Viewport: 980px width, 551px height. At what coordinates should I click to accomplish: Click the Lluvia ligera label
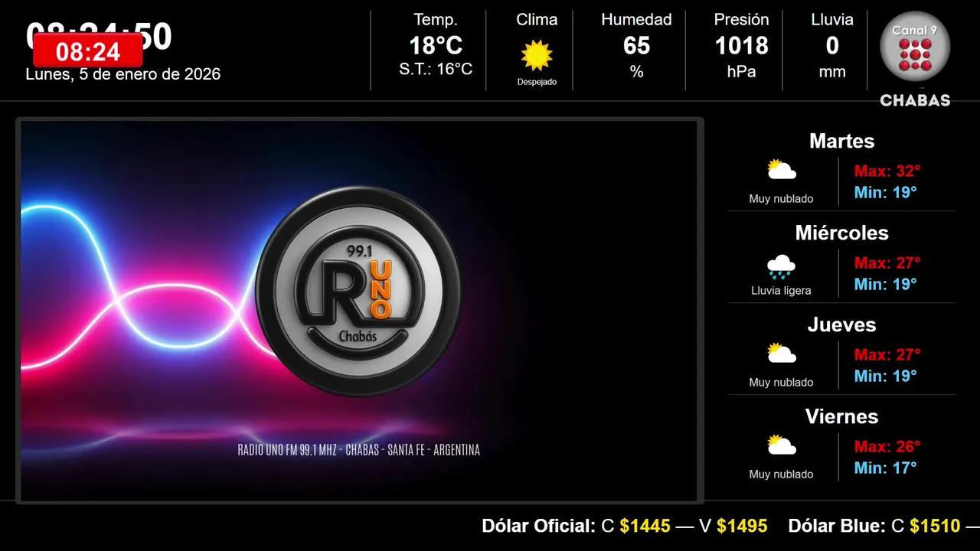coord(781,291)
